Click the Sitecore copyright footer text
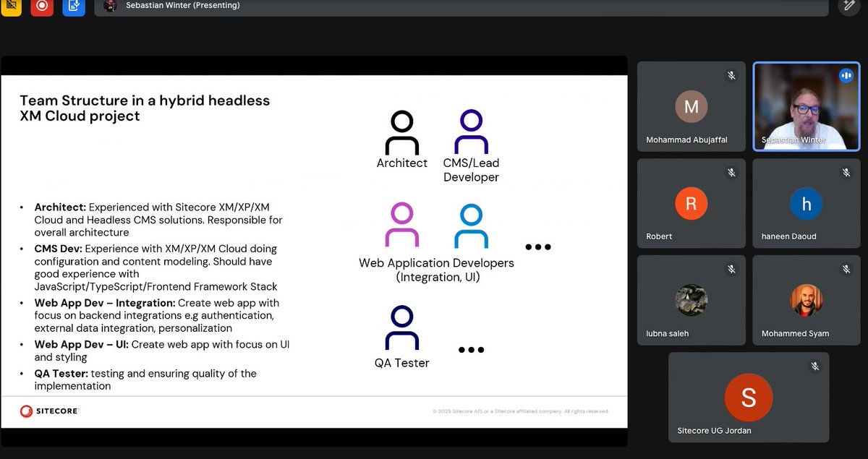Screen dimensions: 868x459 tap(521, 411)
